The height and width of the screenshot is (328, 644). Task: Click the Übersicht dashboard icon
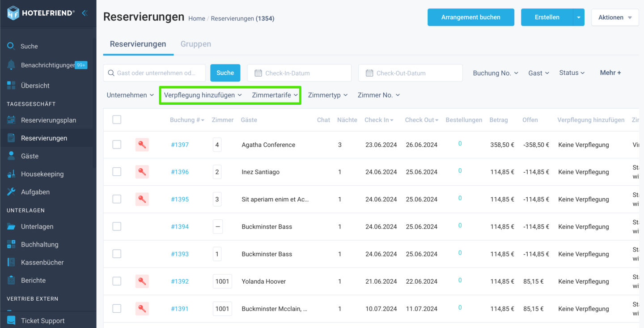(x=11, y=85)
